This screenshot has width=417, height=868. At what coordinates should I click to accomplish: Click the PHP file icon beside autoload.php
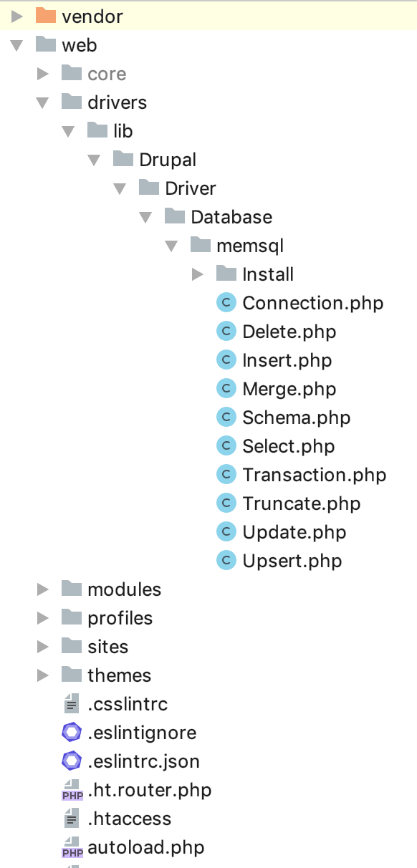point(72,847)
